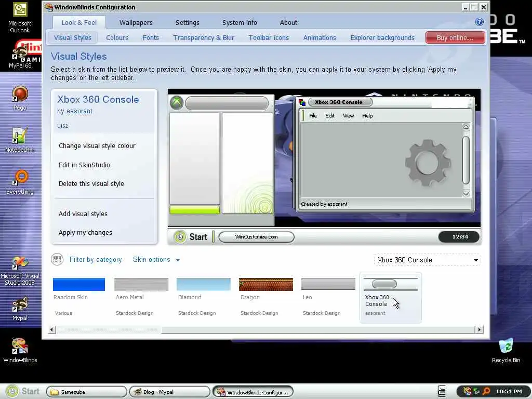Click Edit in SkinStudio
Viewport: 532px width, 399px height.
click(84, 165)
